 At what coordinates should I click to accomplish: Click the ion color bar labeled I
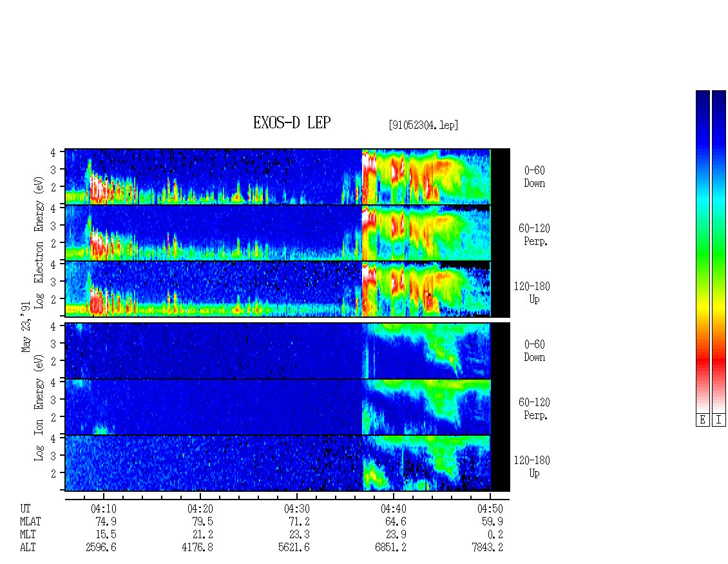click(x=719, y=252)
